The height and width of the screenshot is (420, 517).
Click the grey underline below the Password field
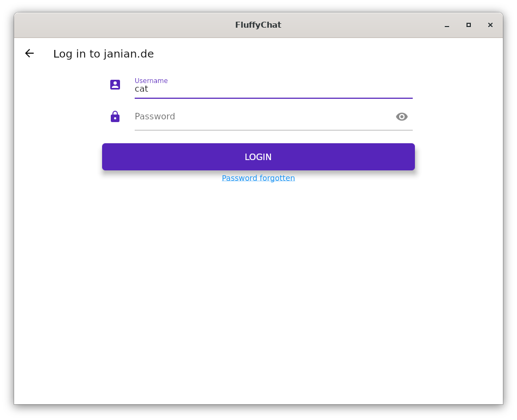click(274, 130)
